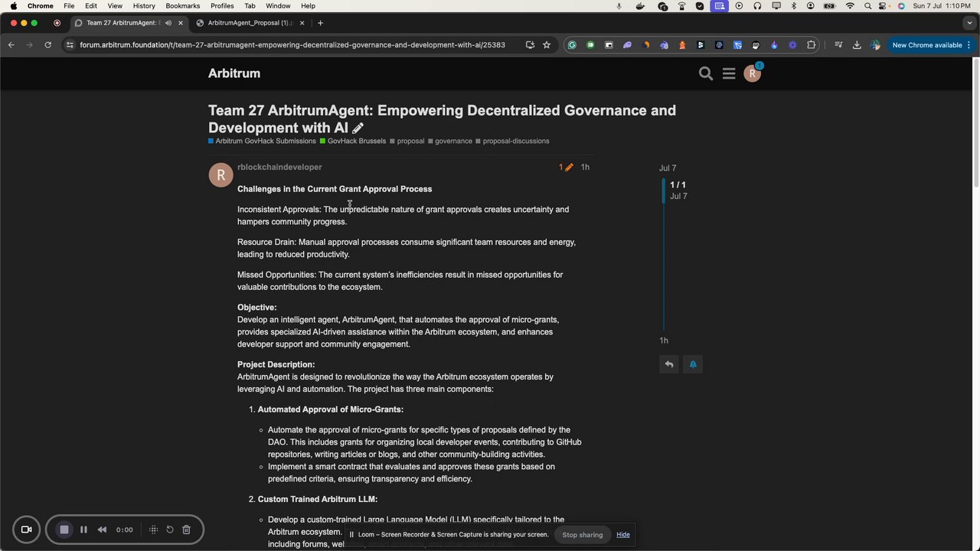The height and width of the screenshot is (551, 980).
Task: Go back with the browser back arrow
Action: click(x=11, y=45)
